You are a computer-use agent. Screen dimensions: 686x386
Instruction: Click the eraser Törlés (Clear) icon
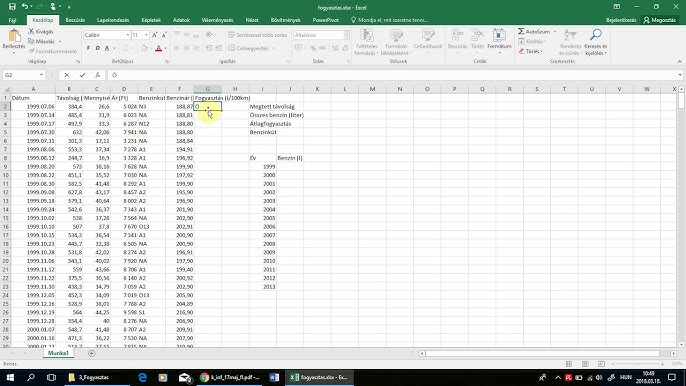[x=521, y=51]
